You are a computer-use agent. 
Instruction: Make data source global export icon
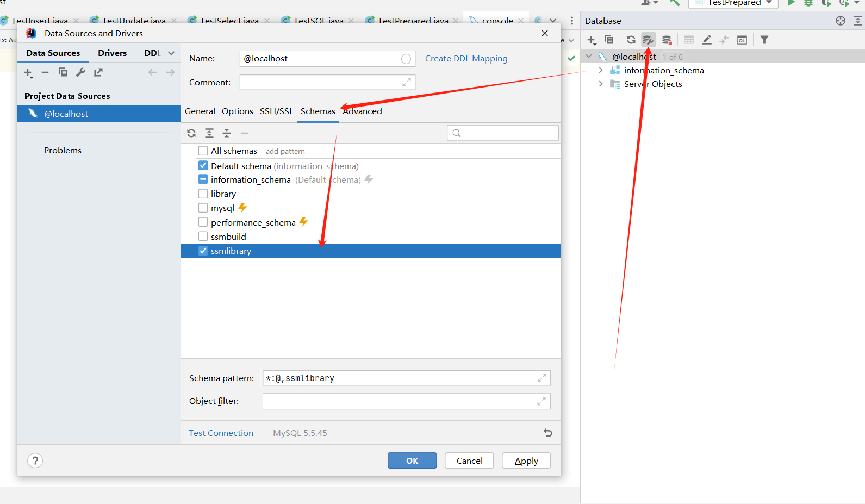coord(98,72)
